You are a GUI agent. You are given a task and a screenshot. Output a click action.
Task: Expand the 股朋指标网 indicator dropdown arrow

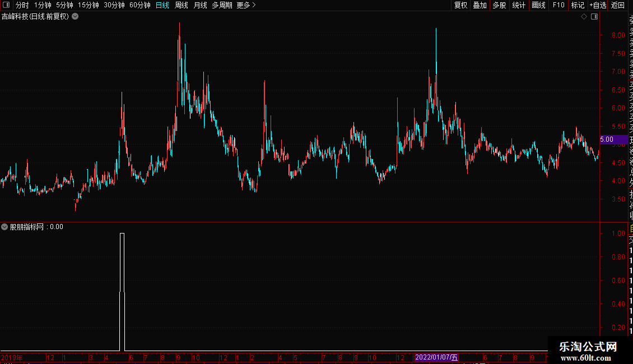tap(4, 227)
